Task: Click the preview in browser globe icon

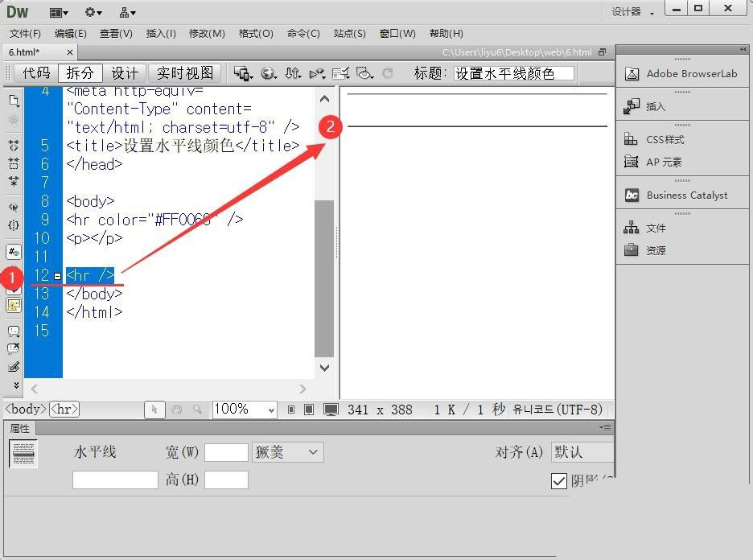Action: coord(269,73)
